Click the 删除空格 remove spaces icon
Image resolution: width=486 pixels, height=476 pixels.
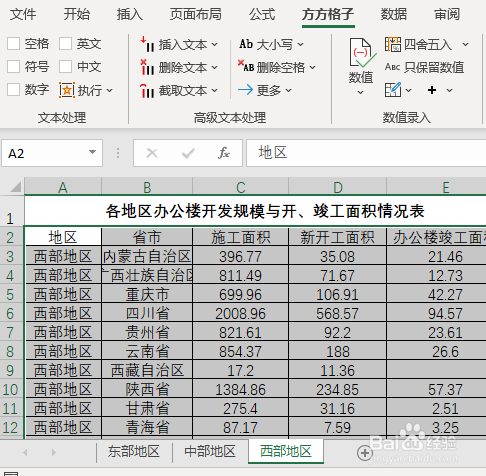pos(246,66)
